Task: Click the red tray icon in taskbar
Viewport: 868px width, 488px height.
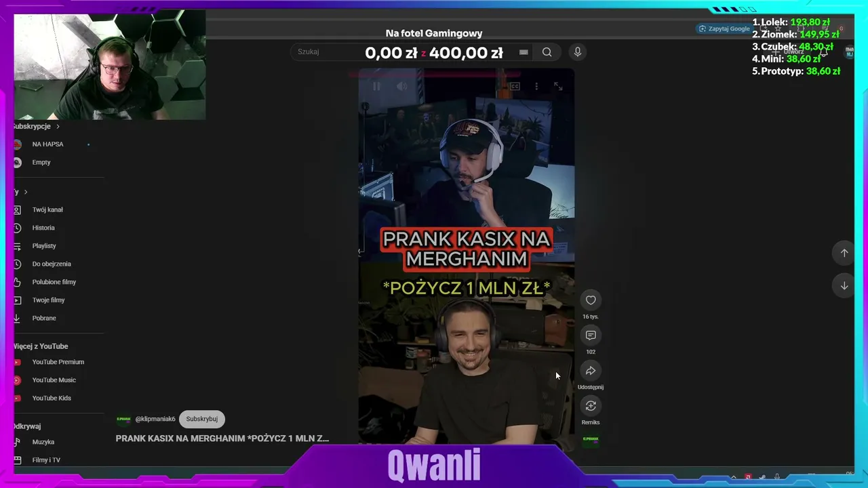Action: click(x=748, y=477)
